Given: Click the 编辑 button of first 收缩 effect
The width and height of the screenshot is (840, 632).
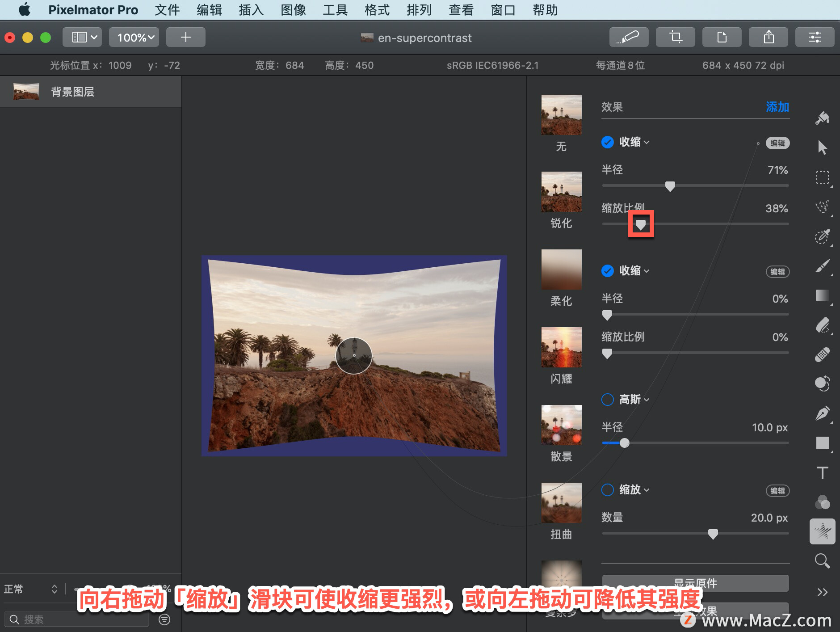Looking at the screenshot, I should click(777, 143).
